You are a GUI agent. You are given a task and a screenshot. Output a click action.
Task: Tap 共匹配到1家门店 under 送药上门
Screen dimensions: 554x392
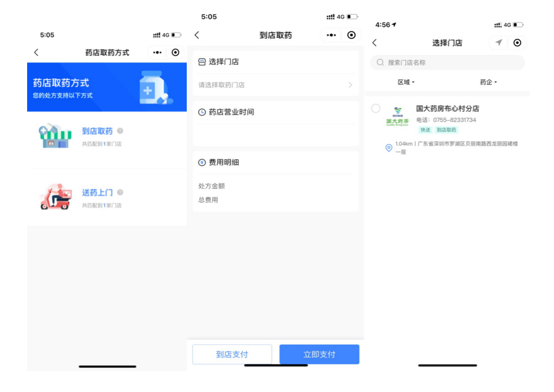102,205
